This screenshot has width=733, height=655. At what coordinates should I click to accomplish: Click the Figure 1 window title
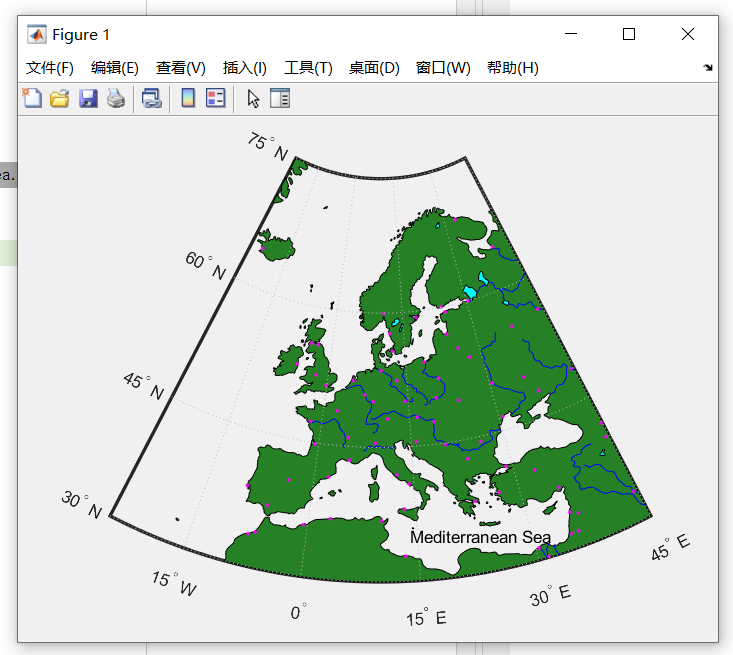click(x=80, y=35)
